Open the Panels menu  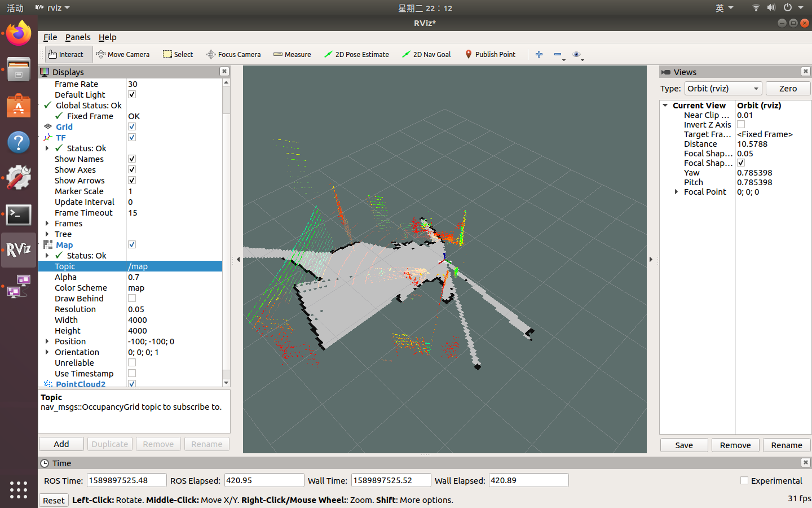78,37
